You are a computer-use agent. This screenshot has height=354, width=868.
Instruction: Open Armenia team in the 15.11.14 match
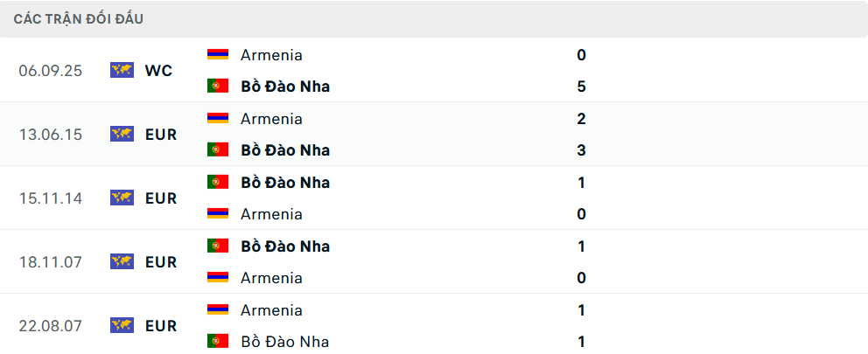click(271, 213)
